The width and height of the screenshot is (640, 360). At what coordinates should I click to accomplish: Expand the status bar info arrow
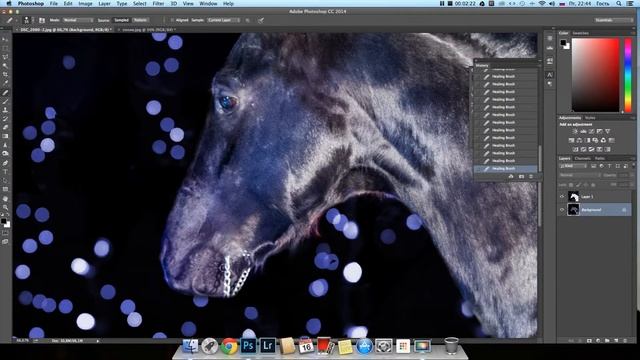97,340
